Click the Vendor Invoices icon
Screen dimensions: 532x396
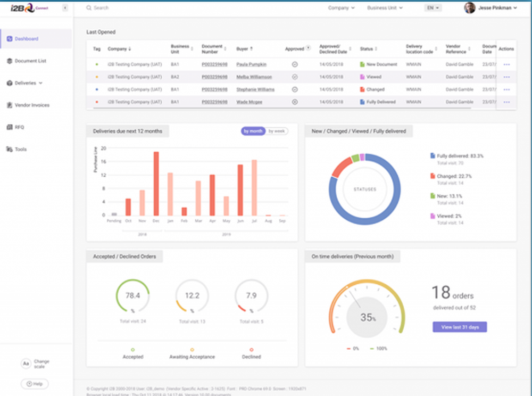(10, 105)
